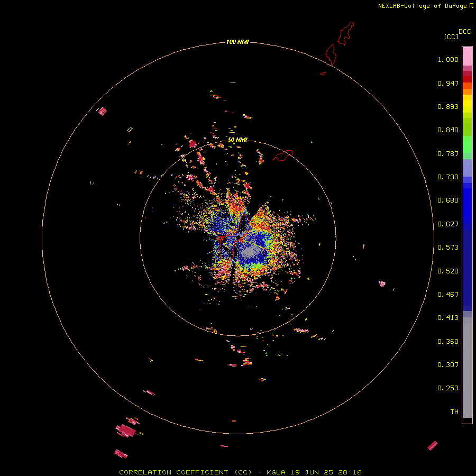Screen dimensions: 476x476
Task: Click the 0.520 scale value
Action: 448,271
